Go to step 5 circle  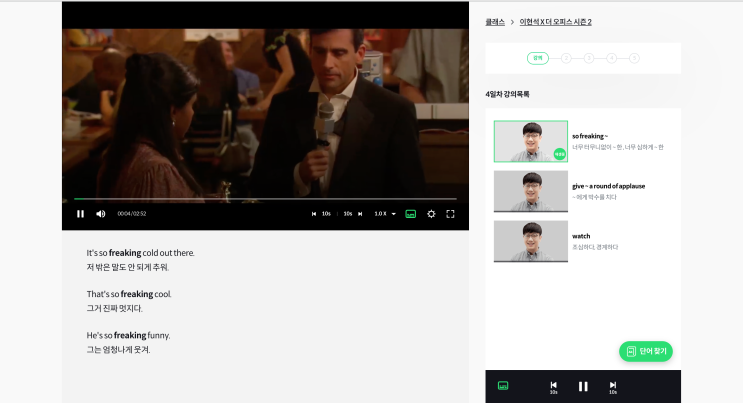[634, 58]
